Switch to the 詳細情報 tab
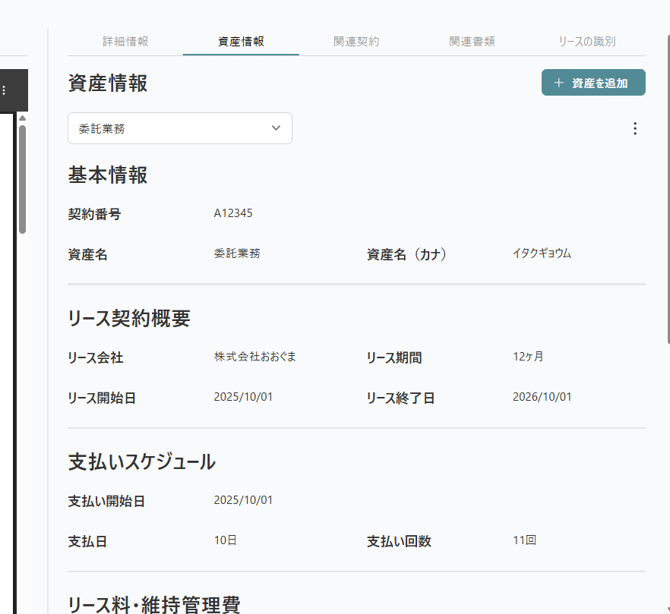 click(125, 42)
